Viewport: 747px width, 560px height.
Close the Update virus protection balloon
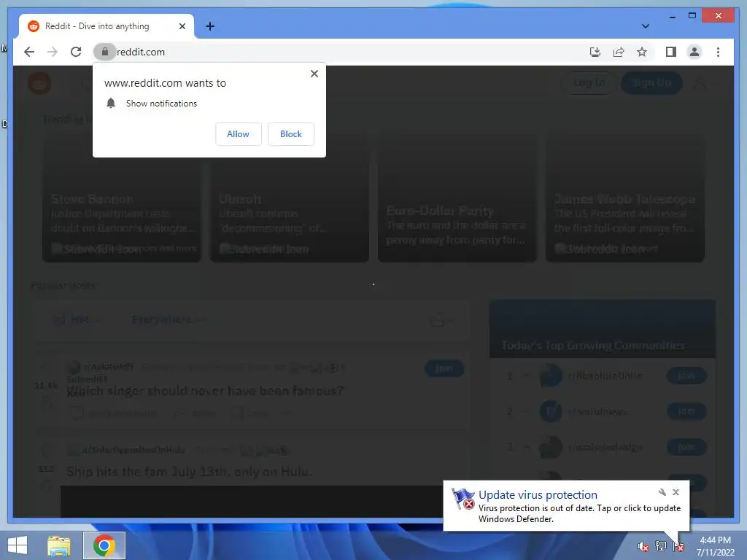tap(676, 492)
